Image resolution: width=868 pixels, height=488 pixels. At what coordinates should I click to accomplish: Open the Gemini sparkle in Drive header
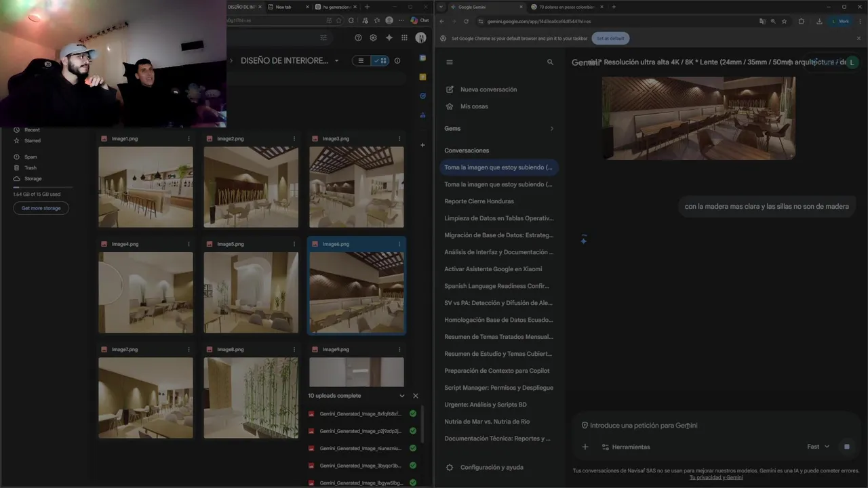389,38
